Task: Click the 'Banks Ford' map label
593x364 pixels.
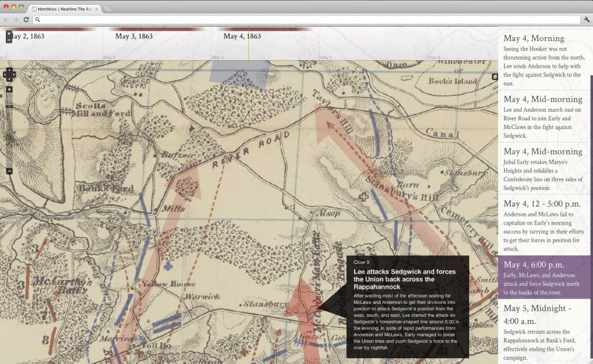Action: [105, 188]
